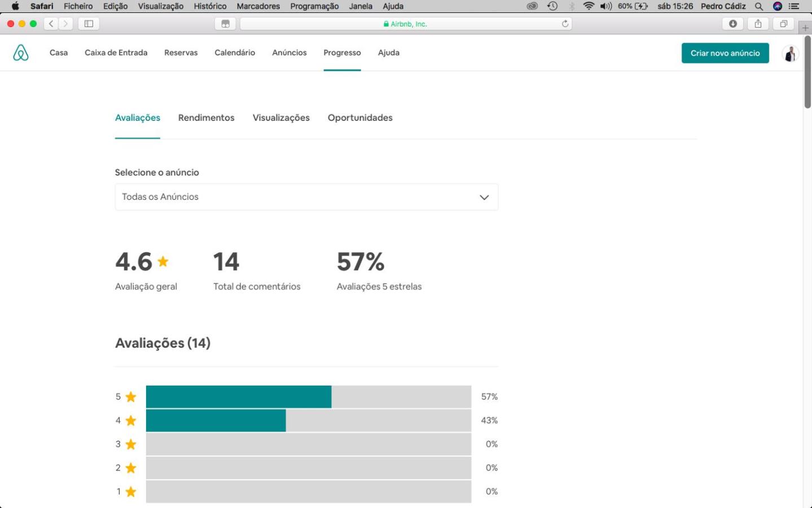Reload the page using the refresh icon

pos(565,24)
